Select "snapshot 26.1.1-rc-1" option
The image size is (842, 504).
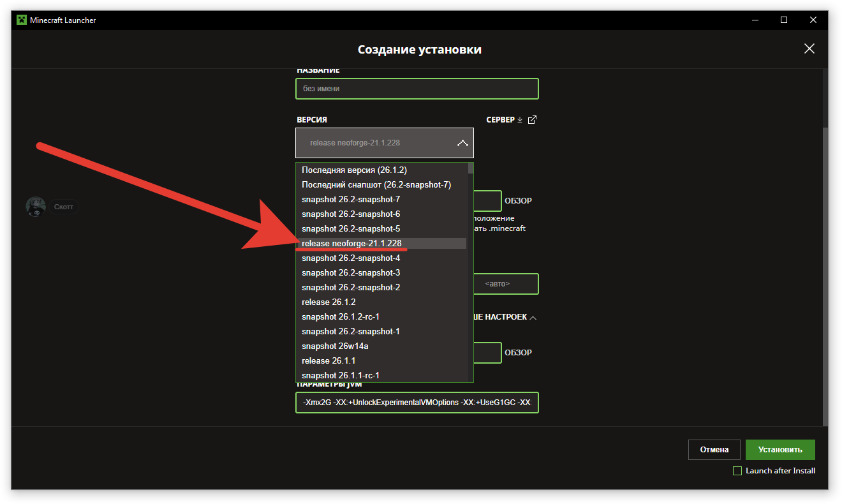[x=381, y=376]
